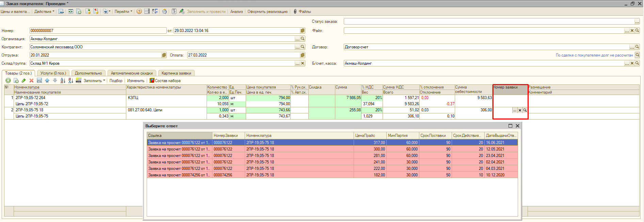The image size is (644, 222).
Task: Click the copy document toolbar icon
Action: click(79, 11)
